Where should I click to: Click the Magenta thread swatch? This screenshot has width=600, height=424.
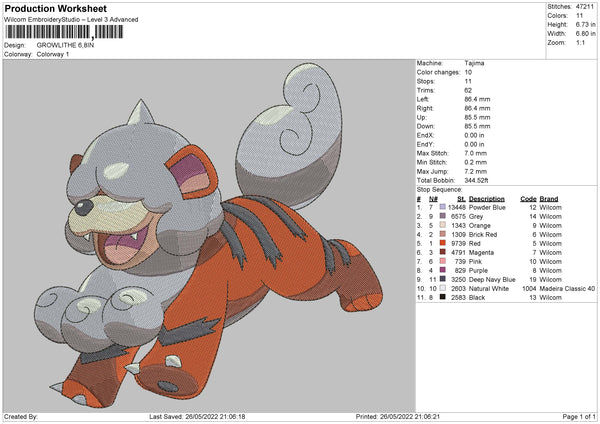click(443, 252)
